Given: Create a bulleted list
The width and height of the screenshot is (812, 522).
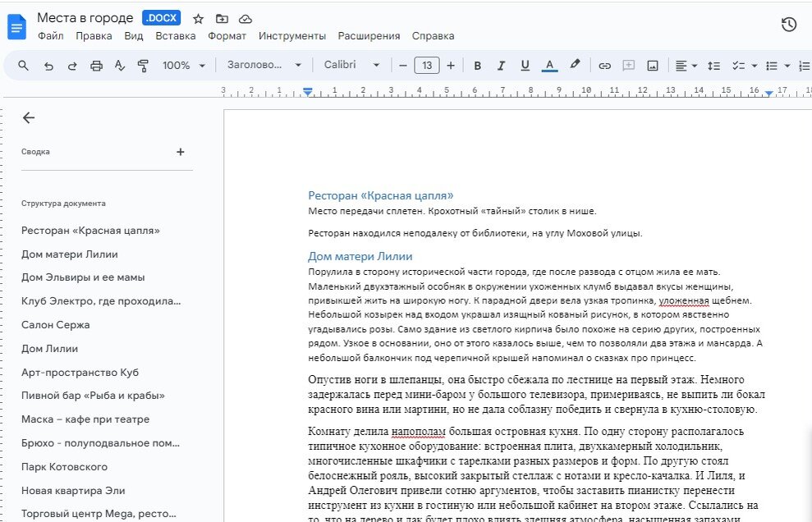Looking at the screenshot, I should [x=772, y=66].
